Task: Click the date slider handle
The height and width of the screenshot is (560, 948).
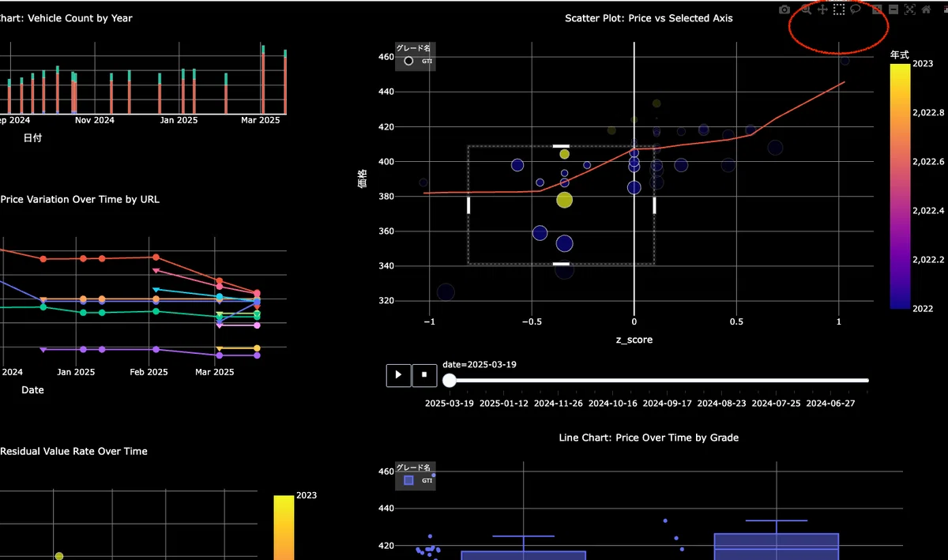Action: [x=449, y=381]
